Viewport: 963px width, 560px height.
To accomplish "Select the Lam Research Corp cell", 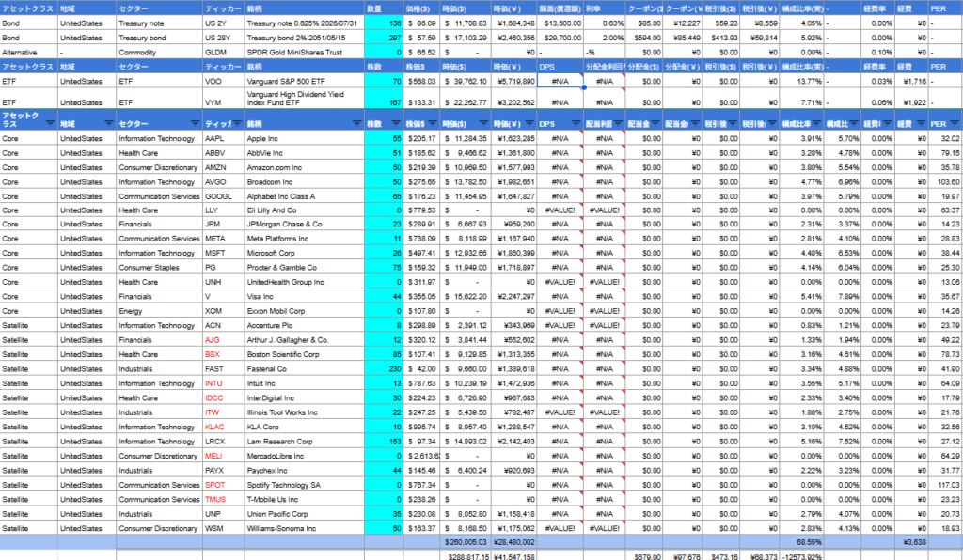I will point(304,442).
